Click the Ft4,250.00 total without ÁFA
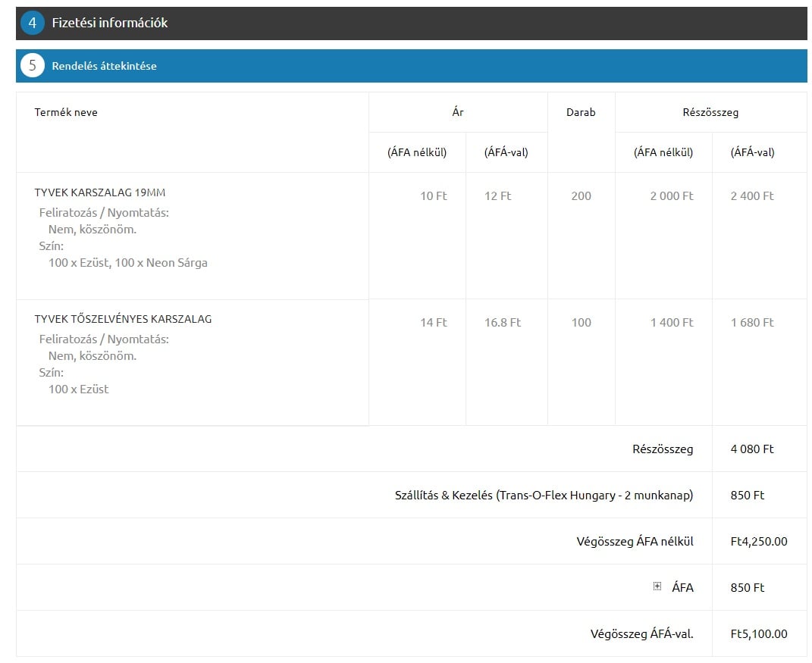This screenshot has width=812, height=663. pyautogui.click(x=758, y=541)
